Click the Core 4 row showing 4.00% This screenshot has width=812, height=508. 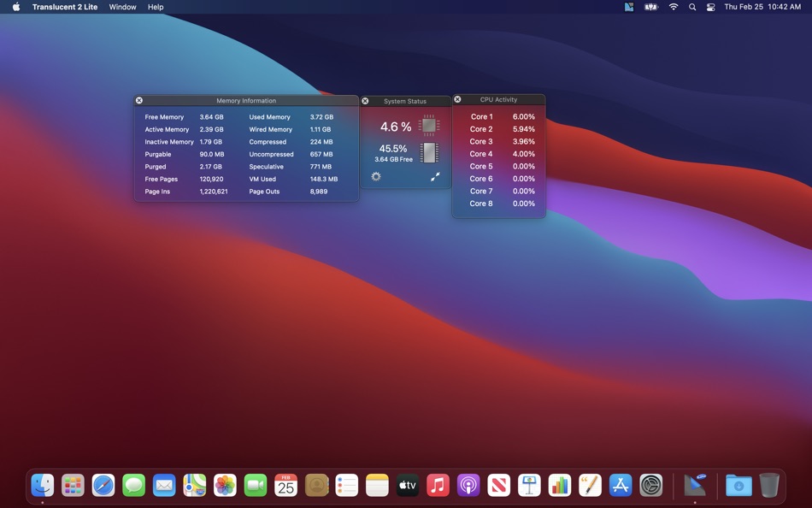[x=502, y=154]
